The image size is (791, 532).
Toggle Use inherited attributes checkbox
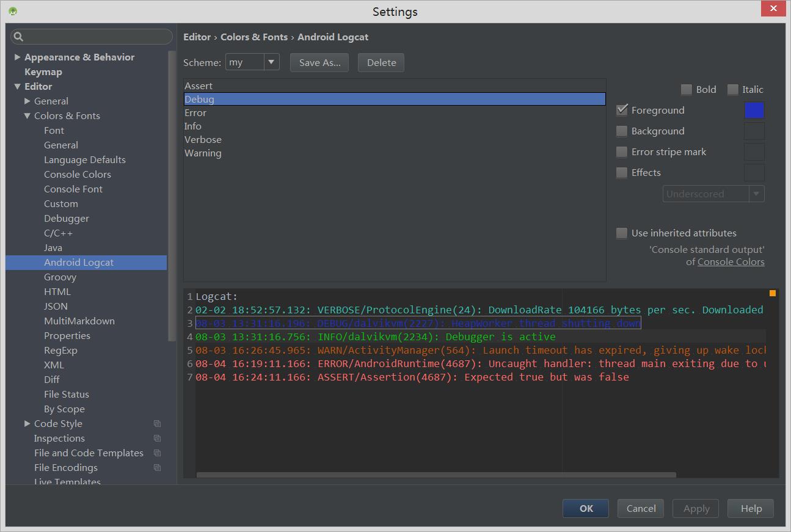(x=622, y=233)
